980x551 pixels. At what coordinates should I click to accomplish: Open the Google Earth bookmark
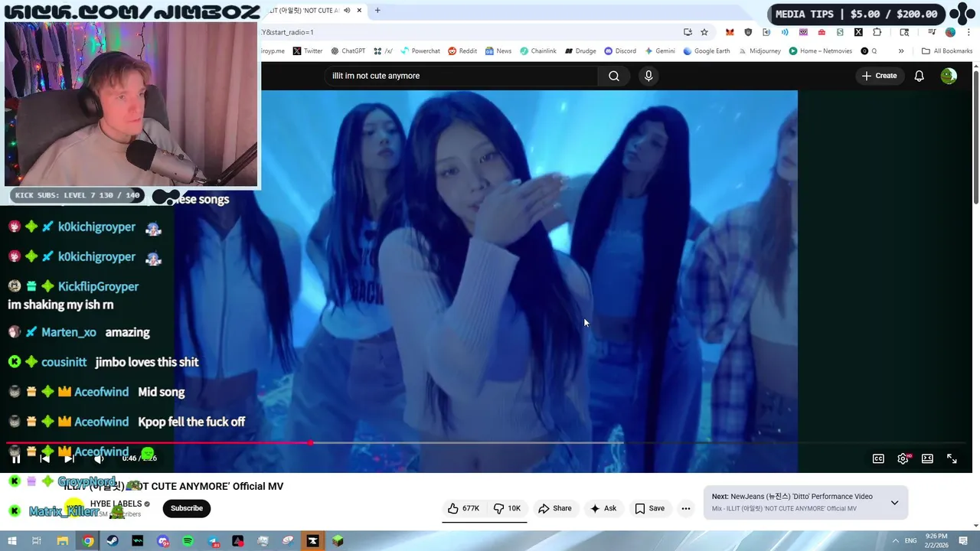(x=706, y=51)
